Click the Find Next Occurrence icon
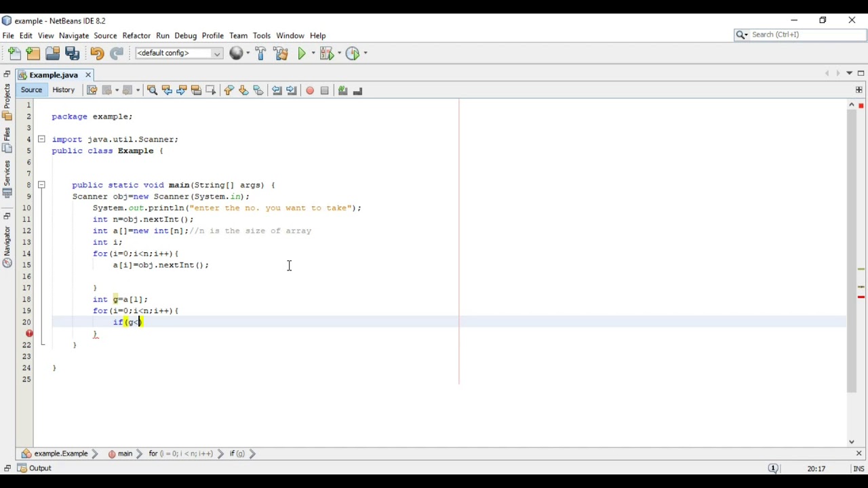The image size is (868, 488). pyautogui.click(x=182, y=90)
